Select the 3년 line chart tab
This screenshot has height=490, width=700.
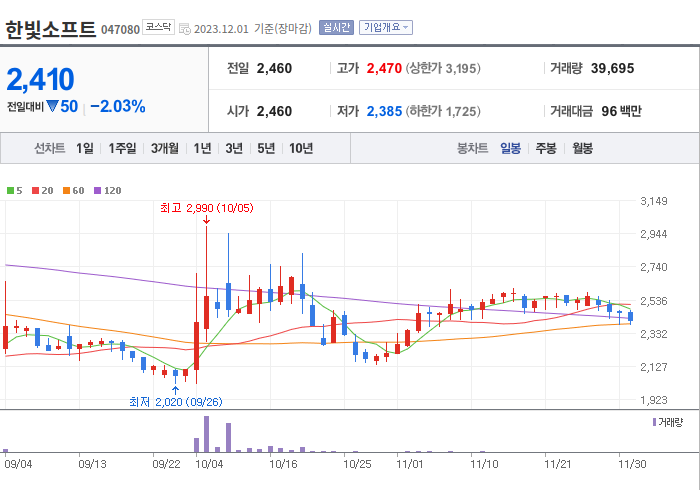tap(234, 148)
